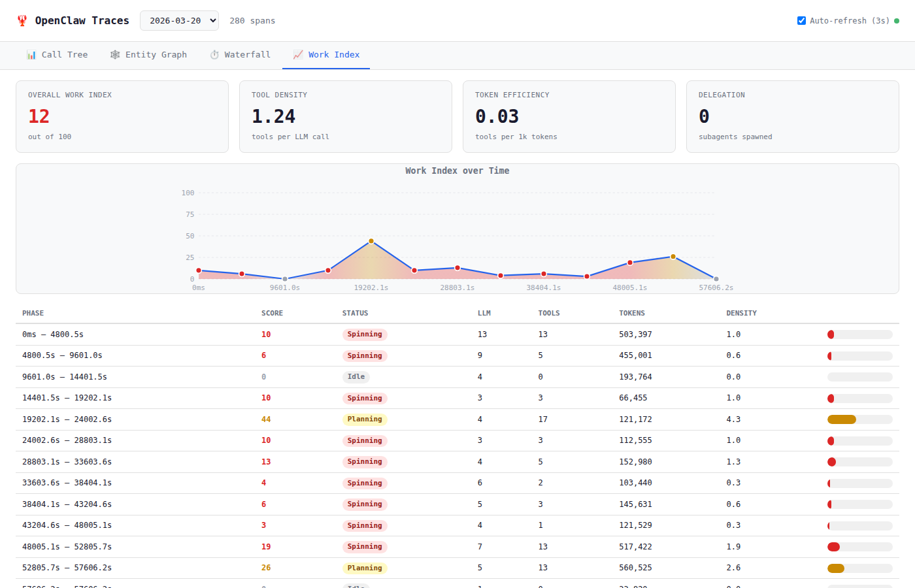Click the green auto-refresh status dot

[x=897, y=21]
